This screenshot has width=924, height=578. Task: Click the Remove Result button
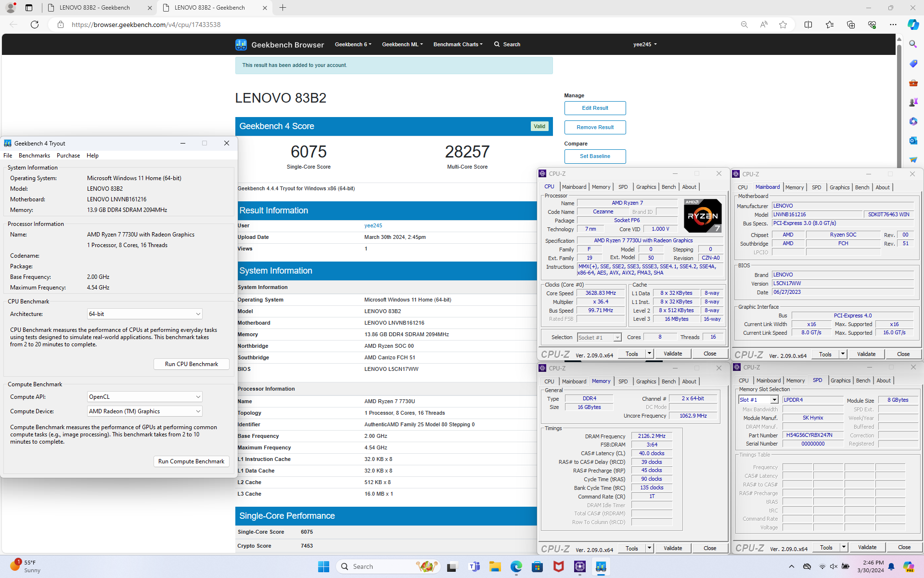click(595, 127)
